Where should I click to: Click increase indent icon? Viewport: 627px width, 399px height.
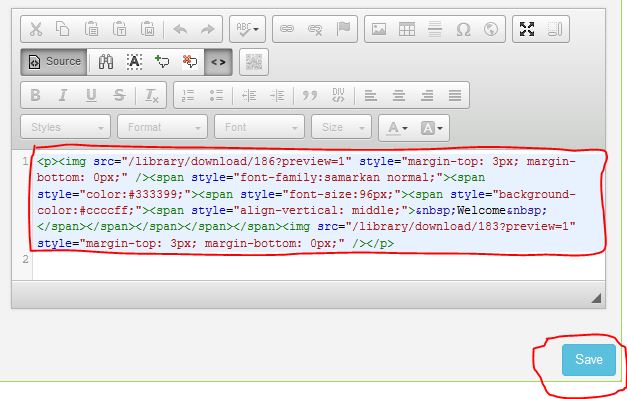click(277, 95)
